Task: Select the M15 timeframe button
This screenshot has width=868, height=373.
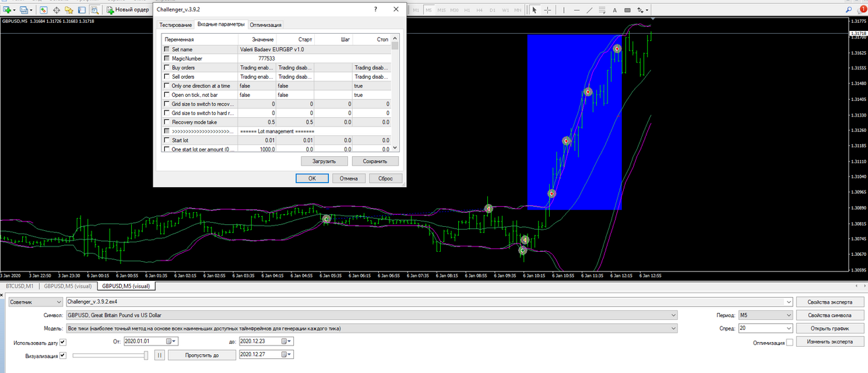Action: pos(441,10)
